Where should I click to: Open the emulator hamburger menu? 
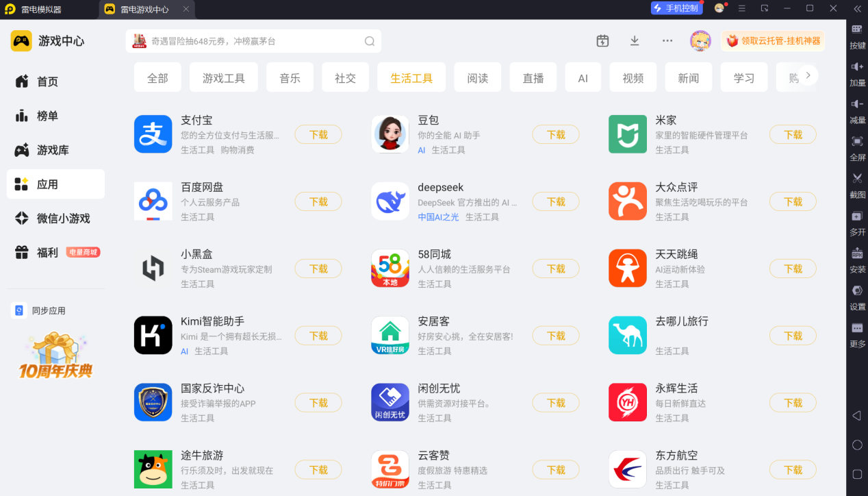click(741, 8)
